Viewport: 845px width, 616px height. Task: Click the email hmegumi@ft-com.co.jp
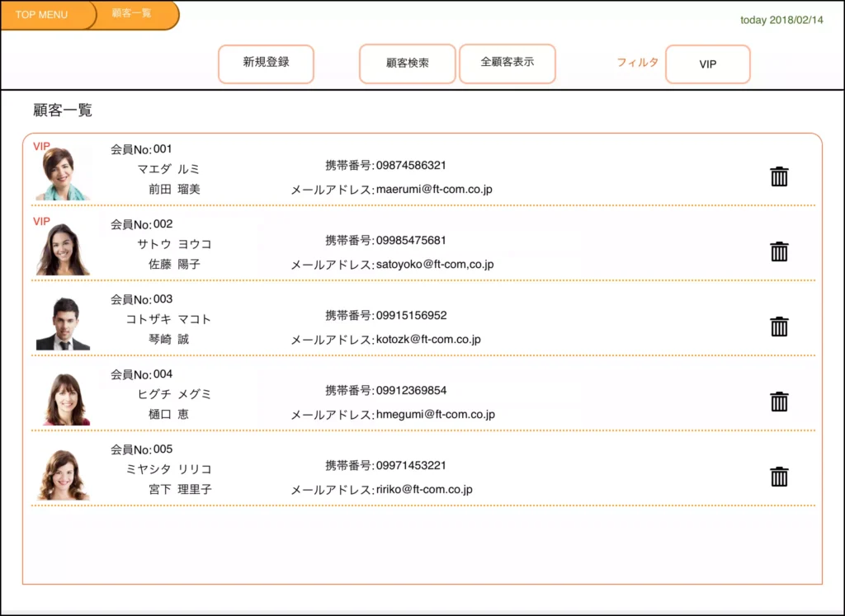coord(435,415)
